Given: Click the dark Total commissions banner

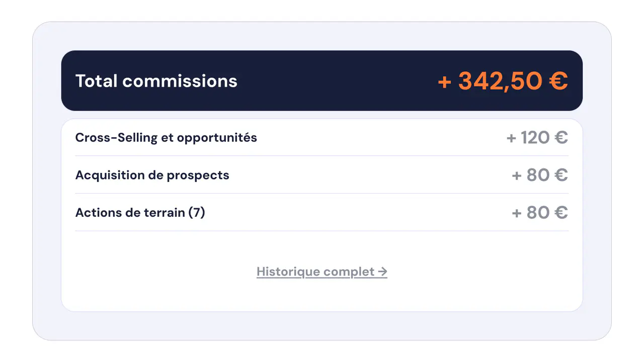Looking at the screenshot, I should [322, 80].
